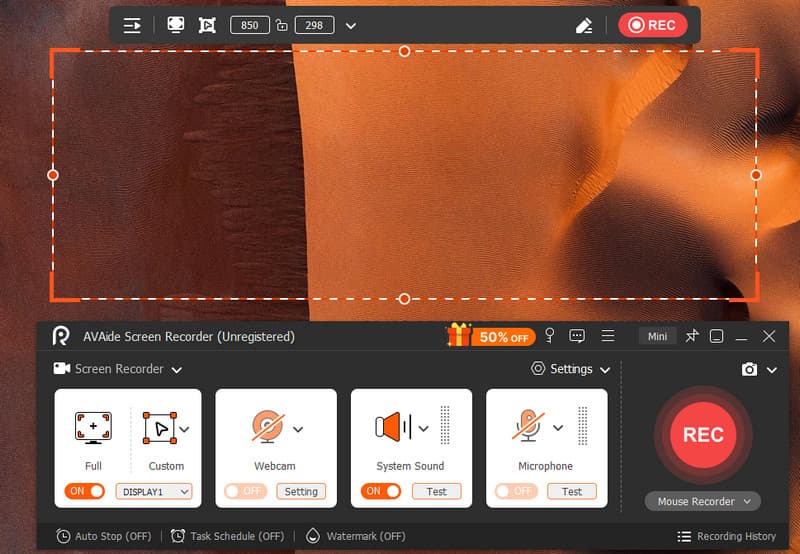Click the Webcam icon
Screen dimensions: 800x554
pos(267,428)
